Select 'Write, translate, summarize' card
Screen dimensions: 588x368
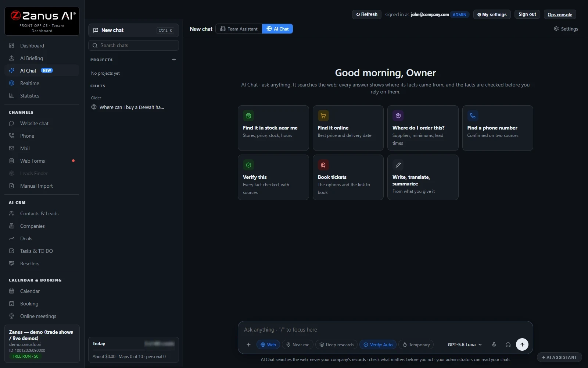423,177
